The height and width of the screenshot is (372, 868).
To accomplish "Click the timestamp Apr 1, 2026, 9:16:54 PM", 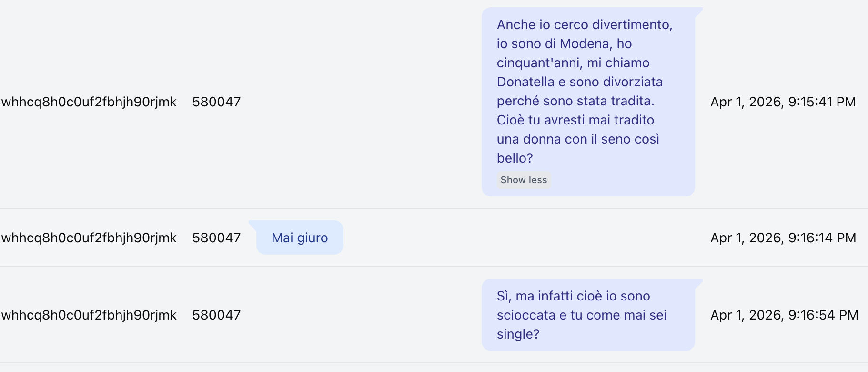I will pos(784,315).
